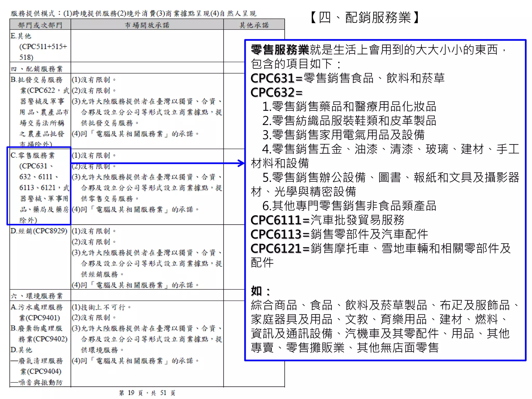Click the section row 四、配銷服務業
Screen dimensions: 532x399
[x=37, y=69]
